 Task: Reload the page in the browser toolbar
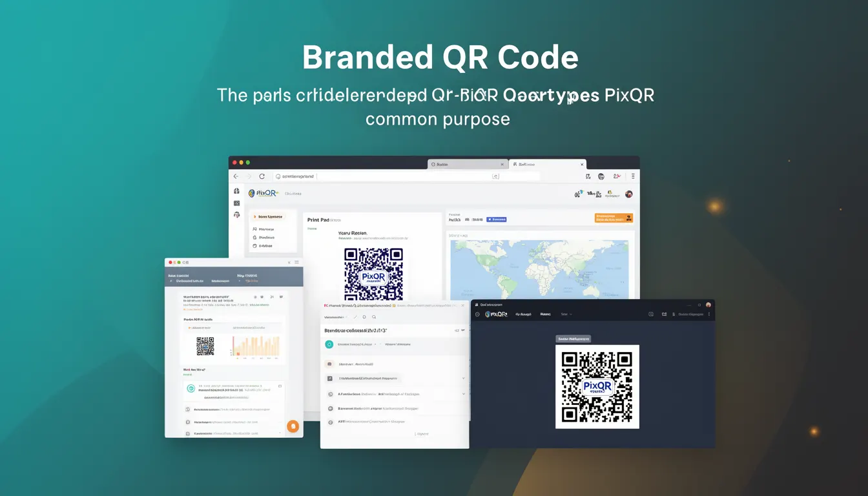point(262,176)
